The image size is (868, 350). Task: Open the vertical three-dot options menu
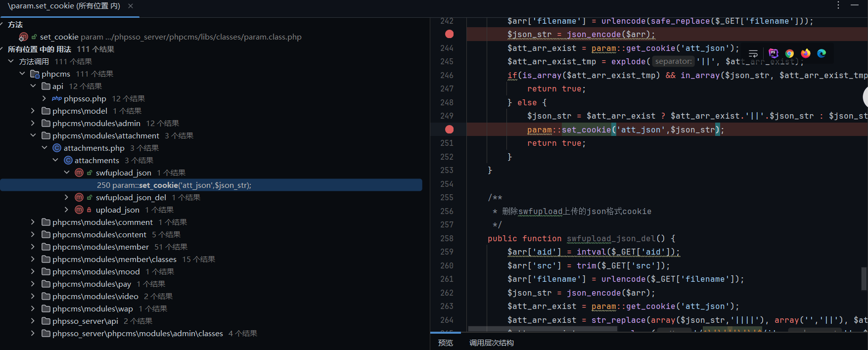(838, 5)
